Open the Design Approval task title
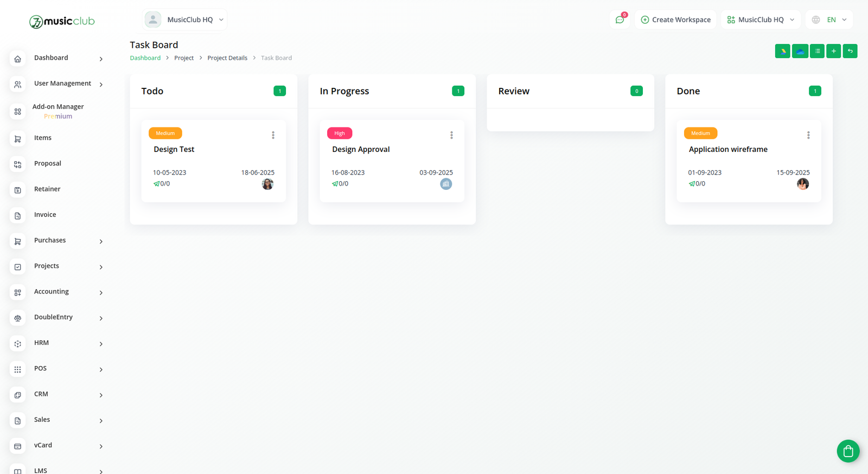The image size is (868, 474). pyautogui.click(x=361, y=149)
